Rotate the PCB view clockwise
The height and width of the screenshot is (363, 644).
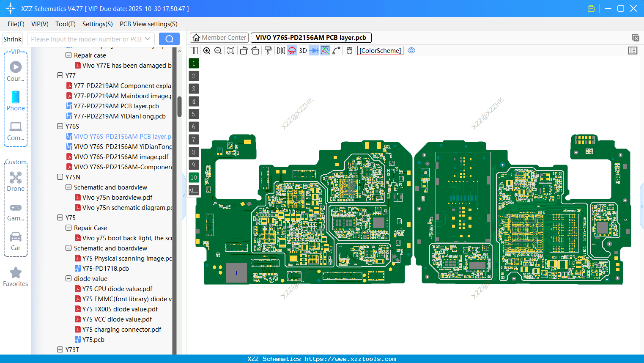(255, 50)
